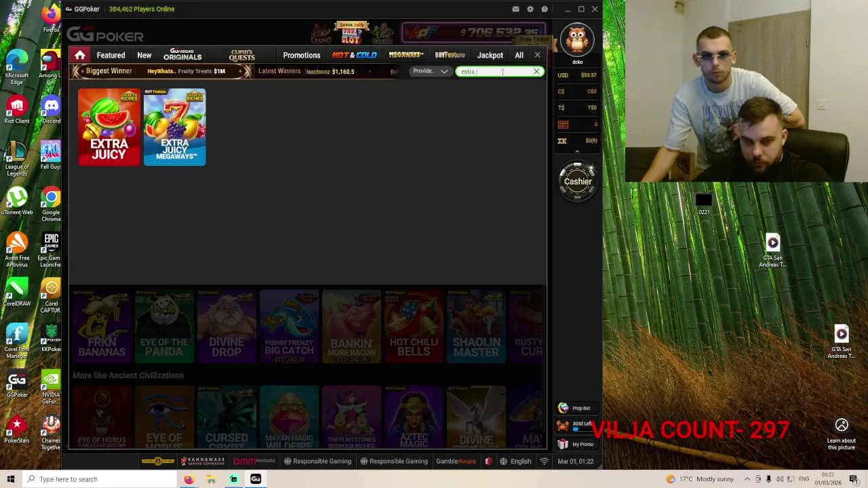868x488 pixels.
Task: Open PokerStars desktop shortcut
Action: tap(17, 429)
